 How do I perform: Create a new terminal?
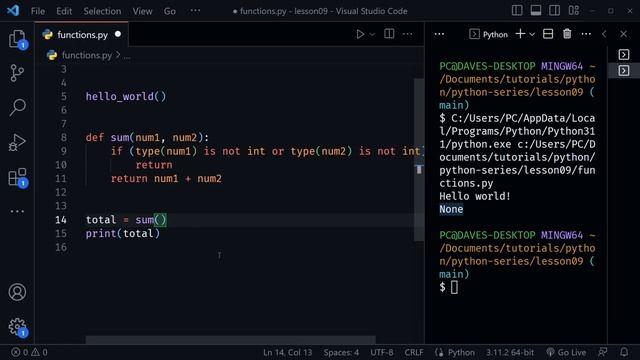coord(520,34)
